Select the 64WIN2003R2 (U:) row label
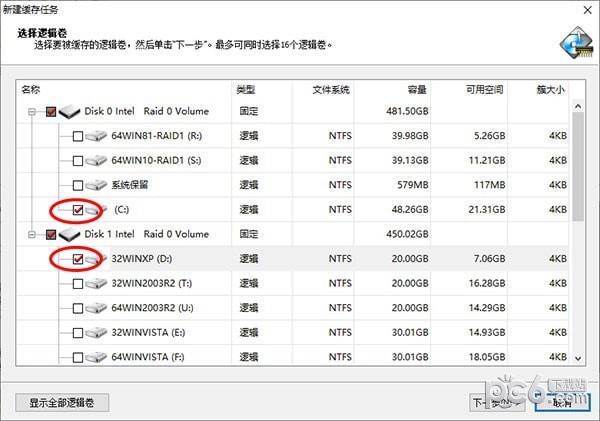The image size is (600, 421). pyautogui.click(x=152, y=308)
